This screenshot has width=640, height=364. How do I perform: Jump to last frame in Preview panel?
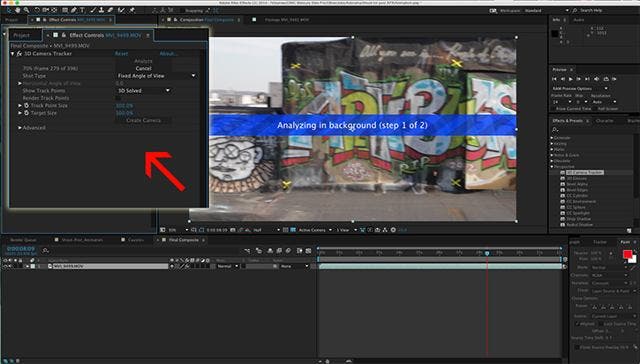587,79
